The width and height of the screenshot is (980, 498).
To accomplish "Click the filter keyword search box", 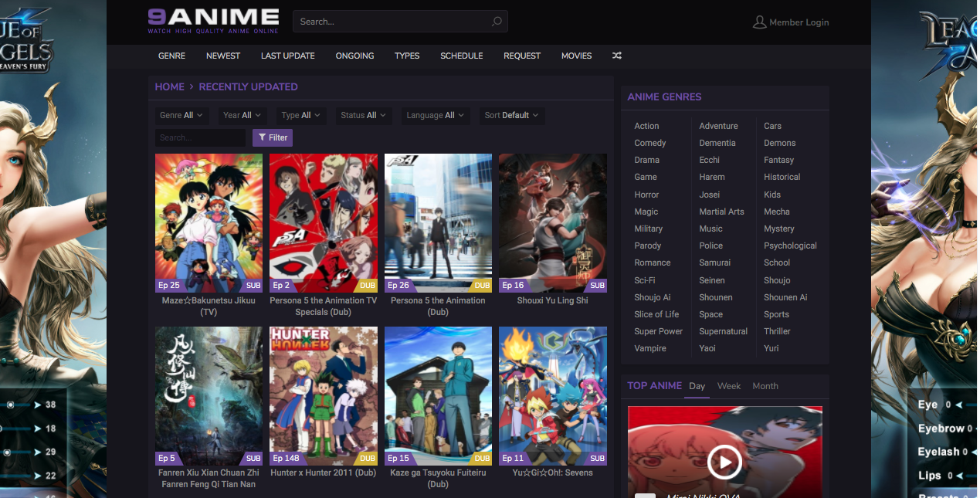I will coord(201,137).
